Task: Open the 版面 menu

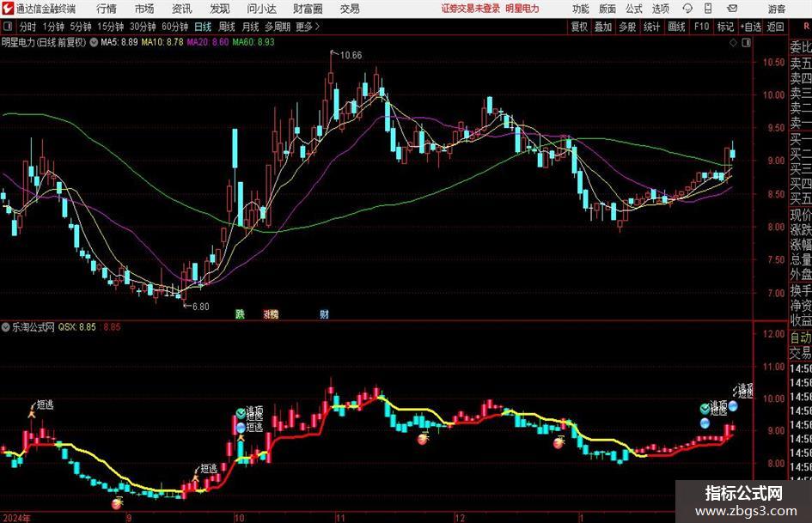Action: [607, 9]
